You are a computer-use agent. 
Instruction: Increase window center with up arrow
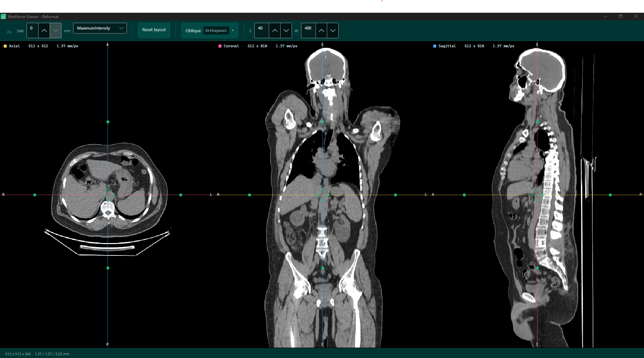pos(275,31)
